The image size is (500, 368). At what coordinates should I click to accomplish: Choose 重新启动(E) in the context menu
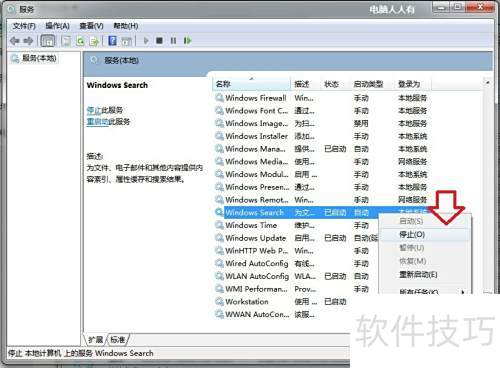425,275
